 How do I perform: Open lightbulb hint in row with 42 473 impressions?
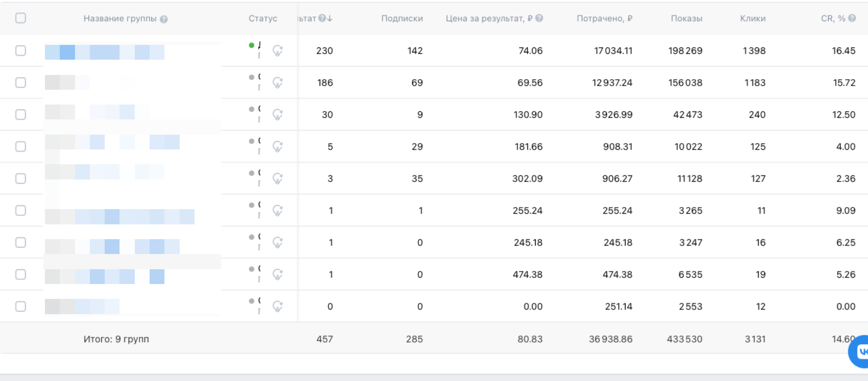[278, 115]
